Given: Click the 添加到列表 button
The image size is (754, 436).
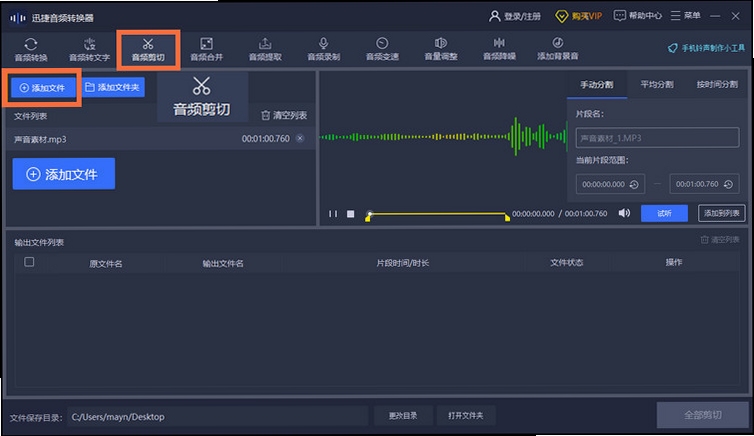Looking at the screenshot, I should [721, 213].
